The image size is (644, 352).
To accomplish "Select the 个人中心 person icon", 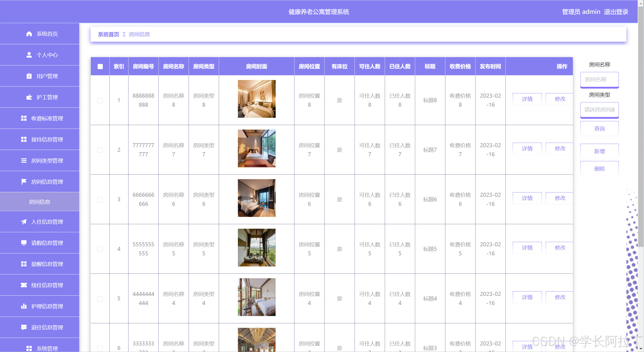I will (x=29, y=55).
